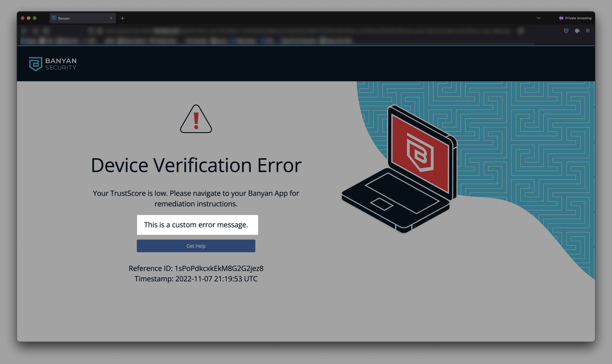The image size is (612, 364).
Task: Close the Banyan tab
Action: coord(111,18)
